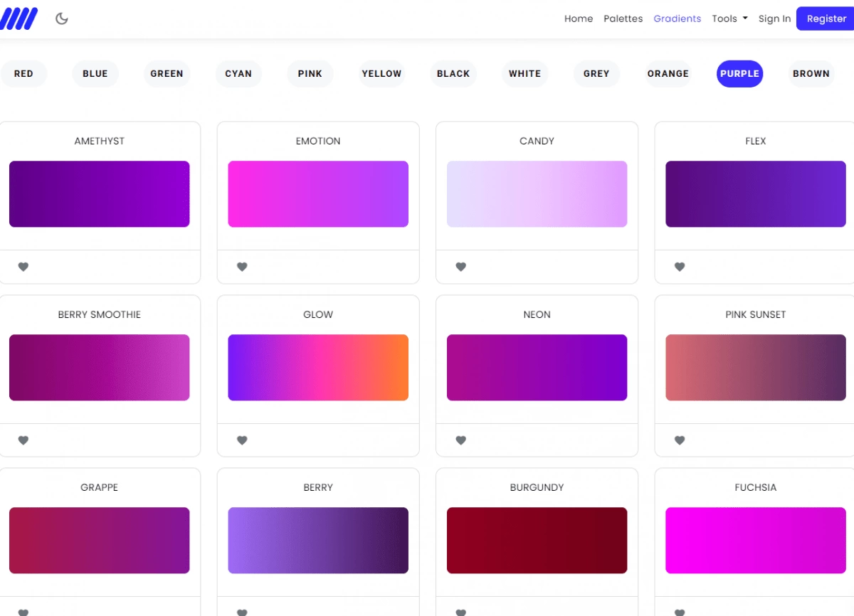854x616 pixels.
Task: Select the Blue color filter
Action: click(95, 73)
